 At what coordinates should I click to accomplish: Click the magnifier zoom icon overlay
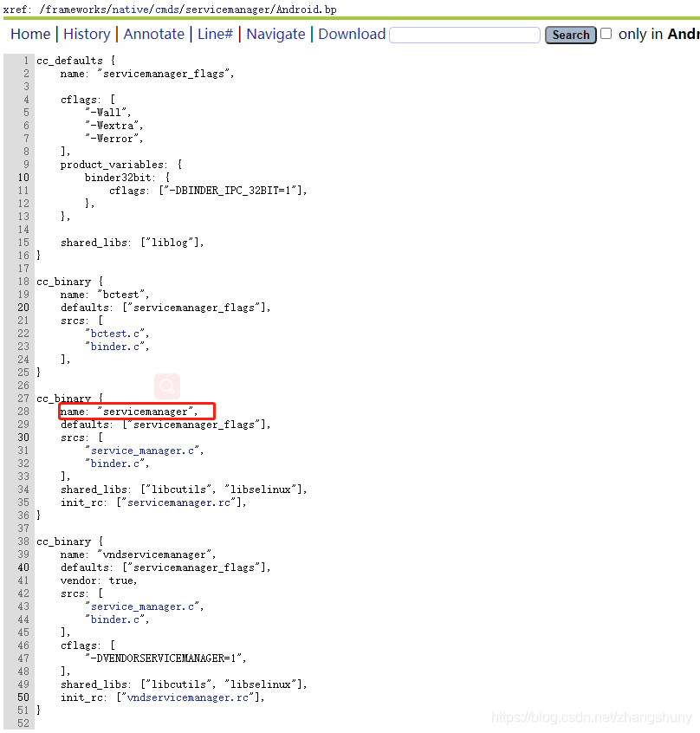(x=167, y=386)
